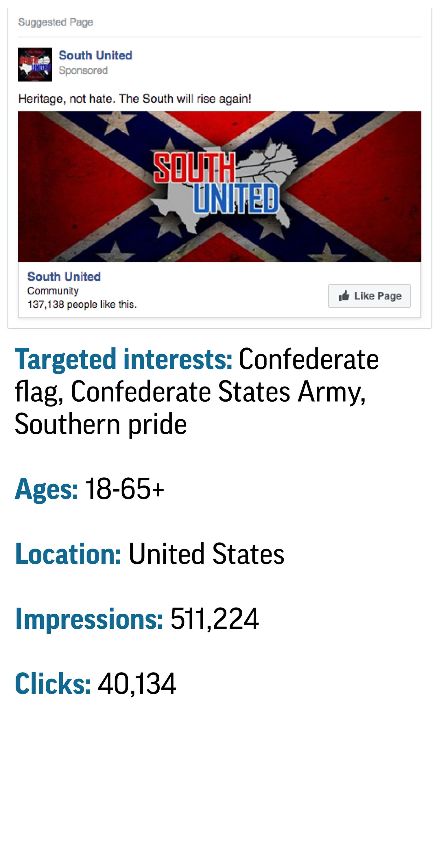Click the Southern pride interest text

click(x=101, y=424)
